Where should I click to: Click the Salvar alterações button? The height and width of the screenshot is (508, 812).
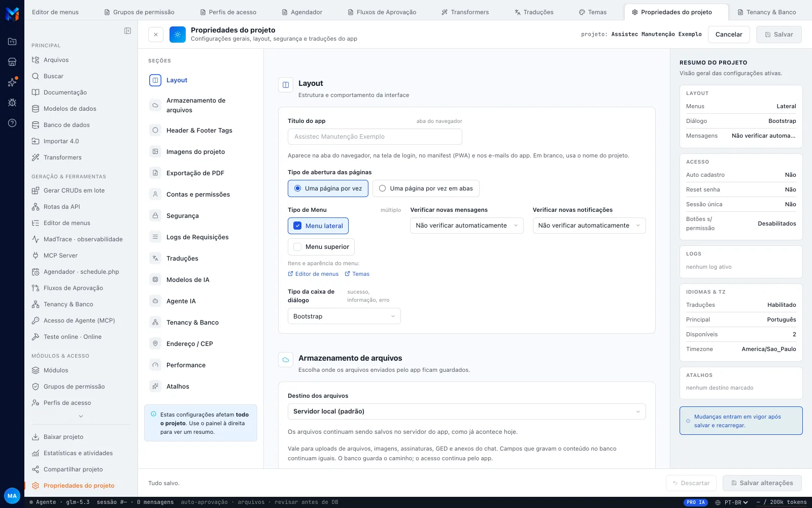click(762, 483)
